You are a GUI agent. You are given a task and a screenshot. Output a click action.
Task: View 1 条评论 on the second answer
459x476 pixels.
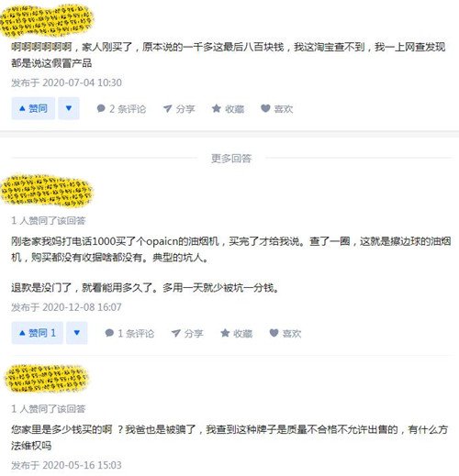[129, 333]
